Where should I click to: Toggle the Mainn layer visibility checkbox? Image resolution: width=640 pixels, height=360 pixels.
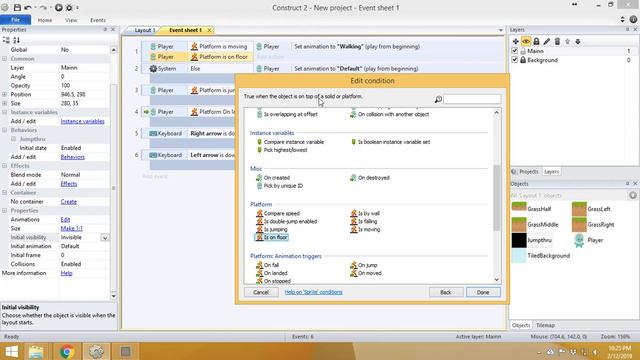pos(515,51)
